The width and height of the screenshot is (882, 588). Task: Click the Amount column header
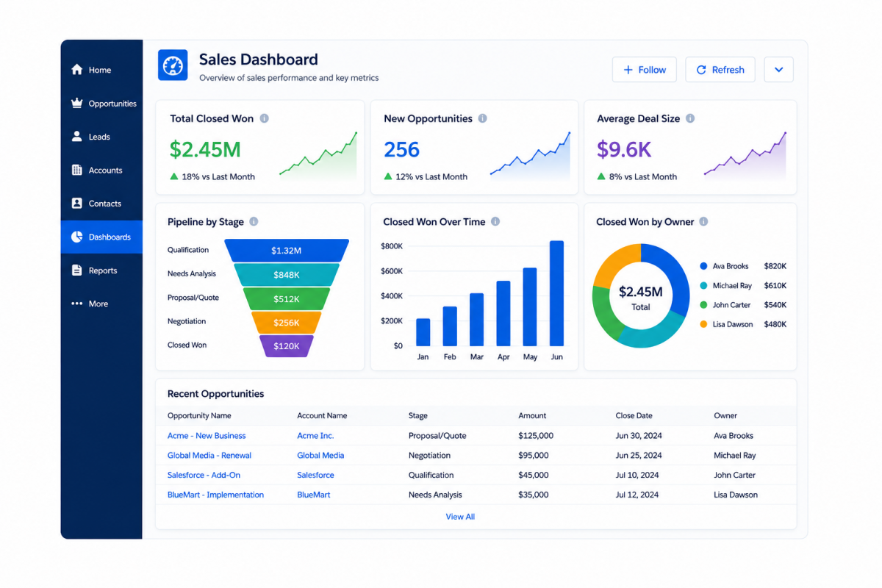click(x=532, y=416)
